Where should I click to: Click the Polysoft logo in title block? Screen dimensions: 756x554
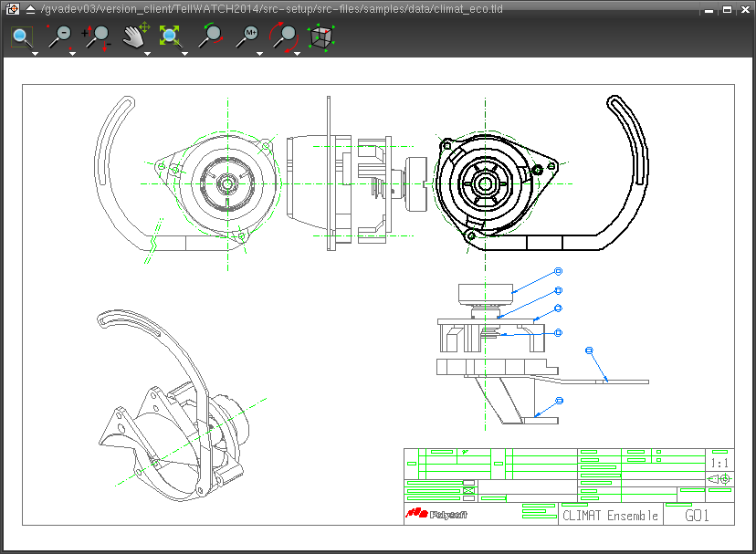pos(436,514)
